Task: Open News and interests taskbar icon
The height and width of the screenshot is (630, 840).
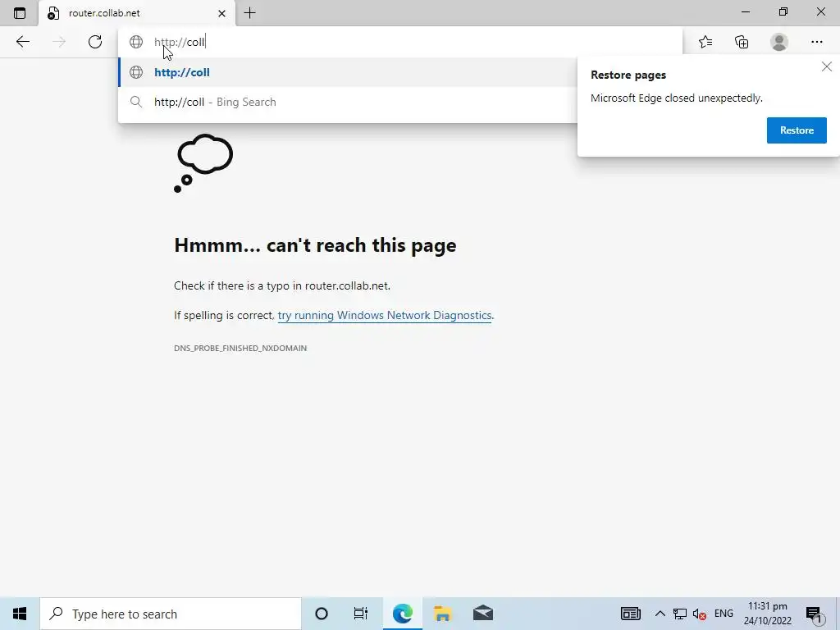Action: coord(631,614)
